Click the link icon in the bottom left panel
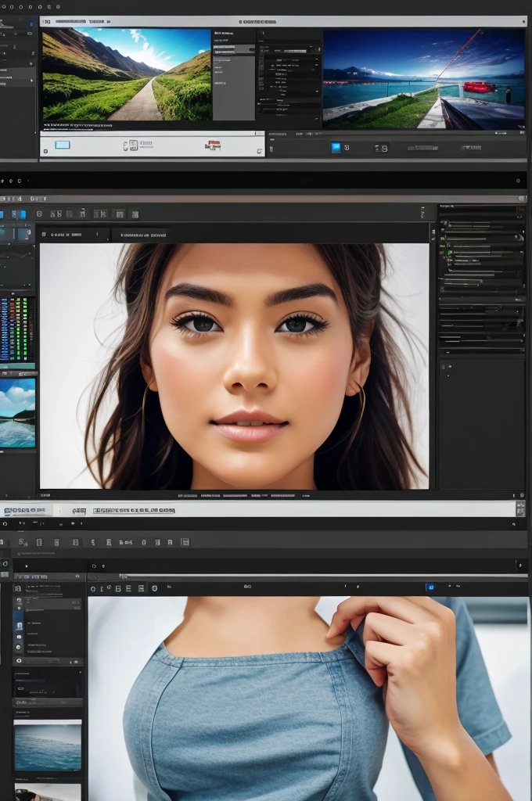Screen dimensions: 532x801 21,688
